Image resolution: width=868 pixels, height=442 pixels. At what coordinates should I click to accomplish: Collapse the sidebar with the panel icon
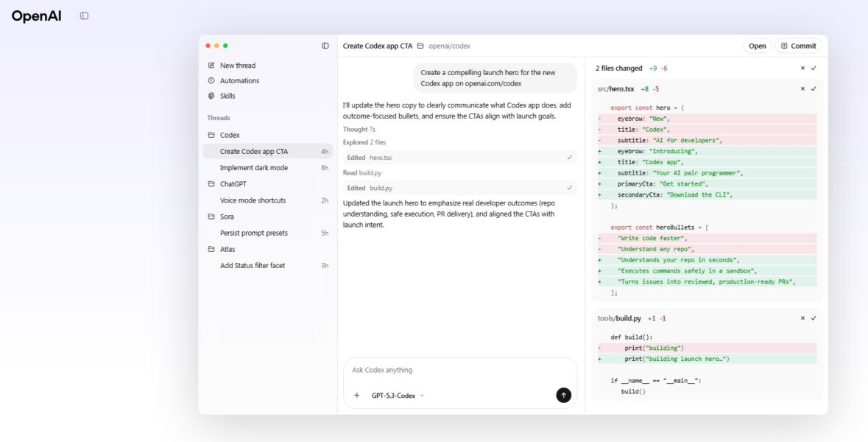click(325, 46)
